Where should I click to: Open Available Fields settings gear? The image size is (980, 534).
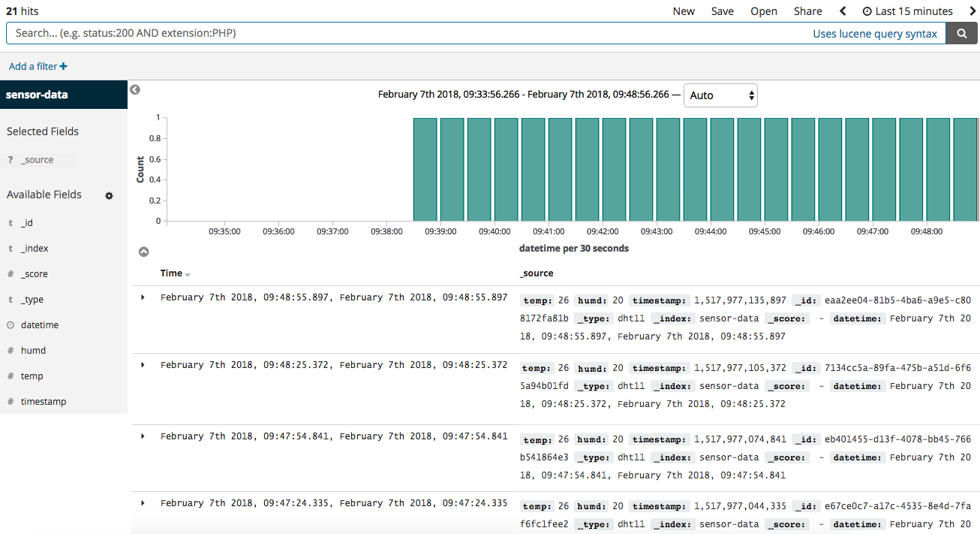coord(109,195)
